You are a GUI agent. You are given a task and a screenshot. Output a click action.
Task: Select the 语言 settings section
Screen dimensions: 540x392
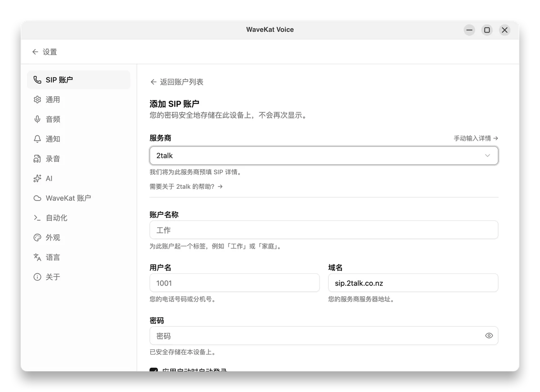(x=79, y=258)
